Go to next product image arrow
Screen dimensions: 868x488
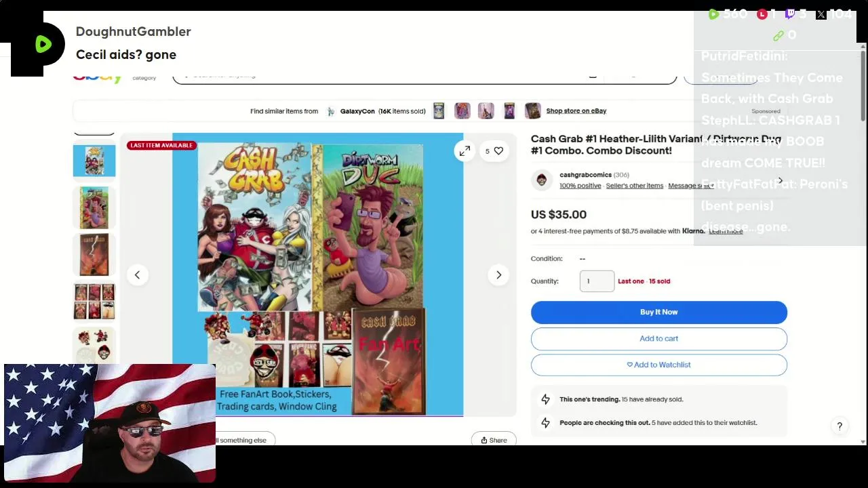tap(498, 275)
